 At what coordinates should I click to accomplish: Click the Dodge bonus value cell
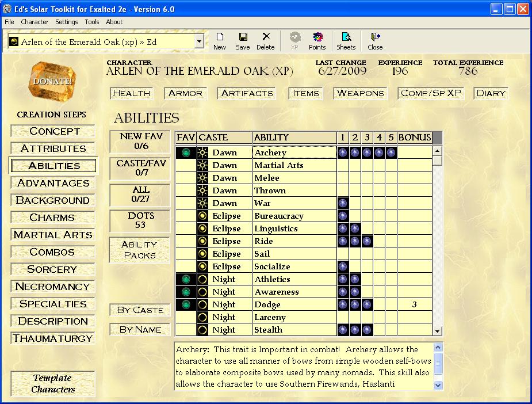415,304
